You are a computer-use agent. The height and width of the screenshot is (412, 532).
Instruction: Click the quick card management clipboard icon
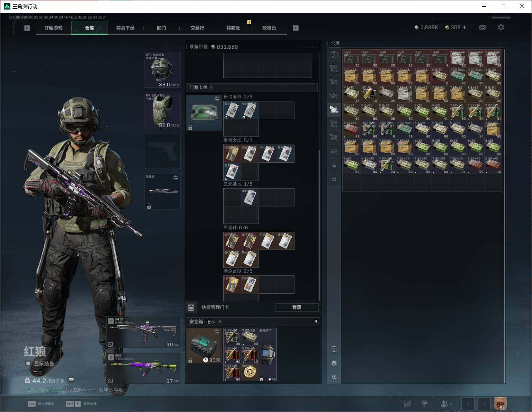tap(191, 307)
